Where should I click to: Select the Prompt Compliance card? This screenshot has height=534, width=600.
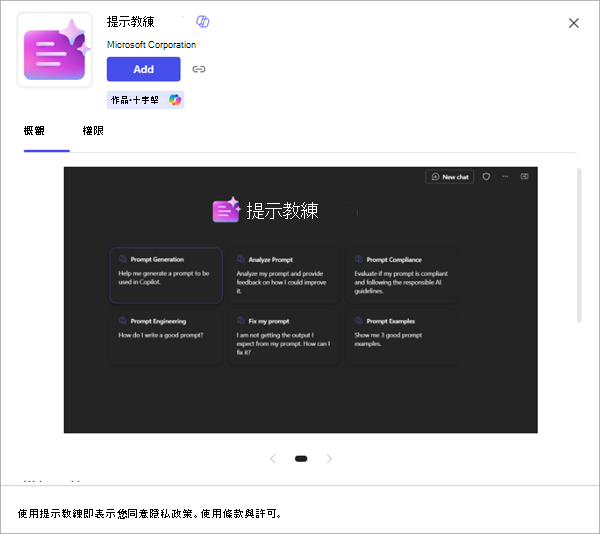tap(402, 275)
